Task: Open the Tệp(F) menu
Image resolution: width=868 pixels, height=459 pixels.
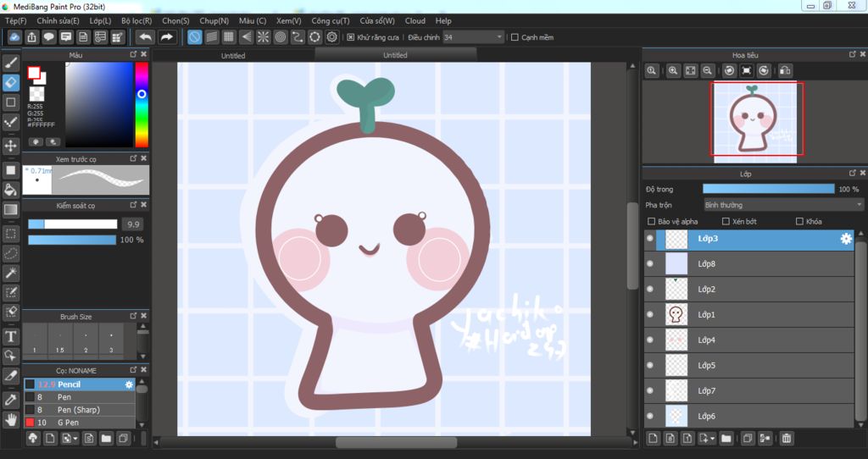Action: (x=15, y=20)
